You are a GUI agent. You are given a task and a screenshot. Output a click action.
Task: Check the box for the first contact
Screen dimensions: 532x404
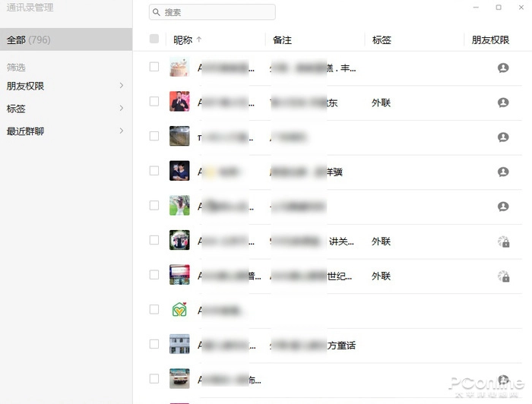[x=154, y=67]
